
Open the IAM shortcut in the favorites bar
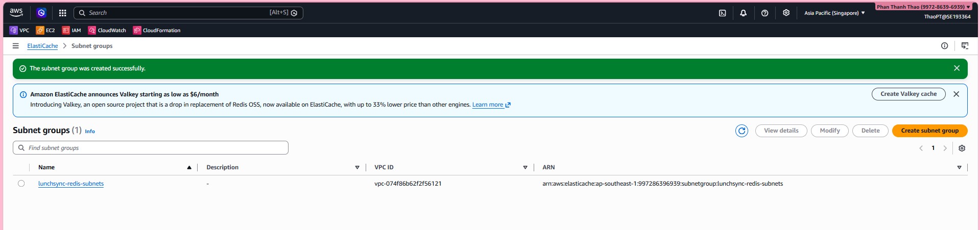click(x=71, y=30)
